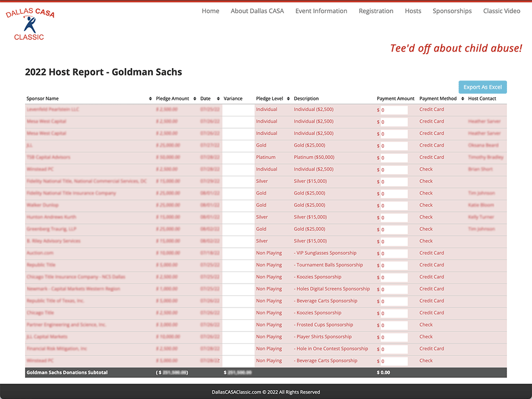Click the Dallas CASA Classic logo

(x=30, y=24)
